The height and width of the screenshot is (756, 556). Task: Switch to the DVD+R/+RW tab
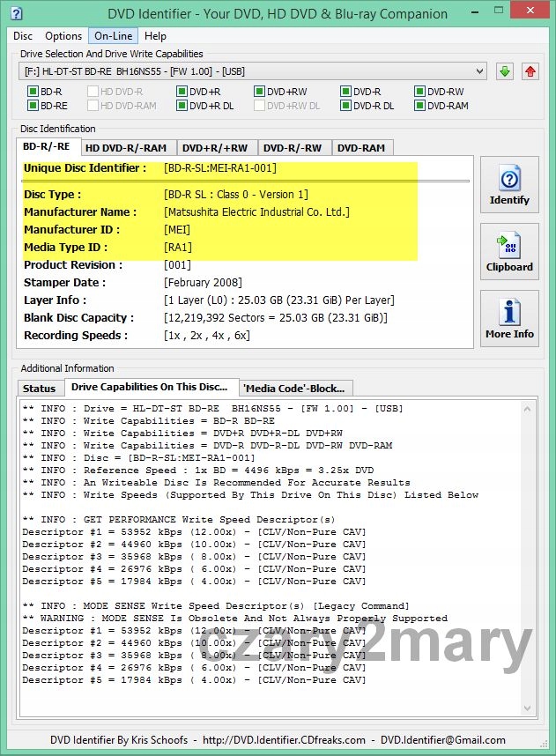[x=216, y=148]
